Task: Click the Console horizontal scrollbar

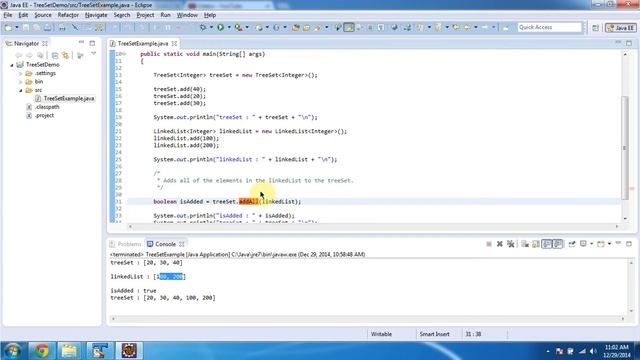Action: point(368,319)
